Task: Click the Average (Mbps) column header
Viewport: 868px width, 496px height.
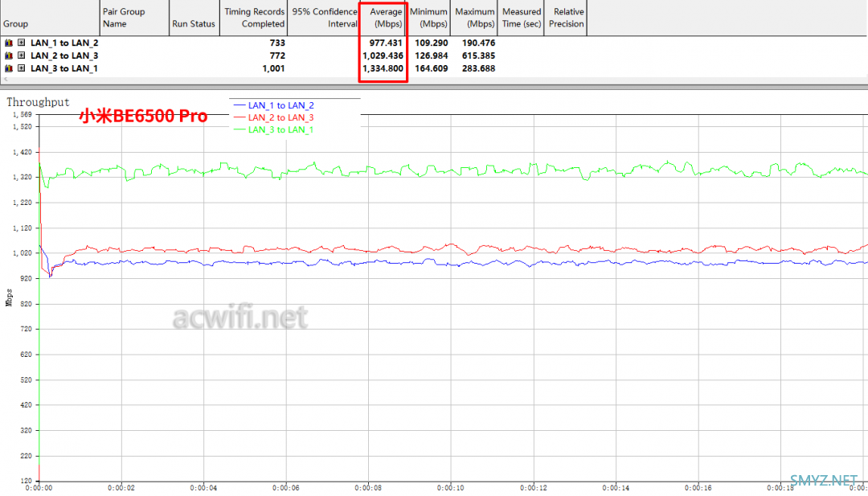Action: (x=383, y=18)
